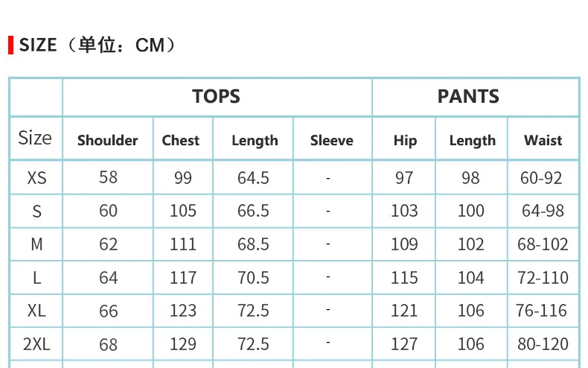
Task: Click the PANTS header cell
Action: [x=468, y=97]
